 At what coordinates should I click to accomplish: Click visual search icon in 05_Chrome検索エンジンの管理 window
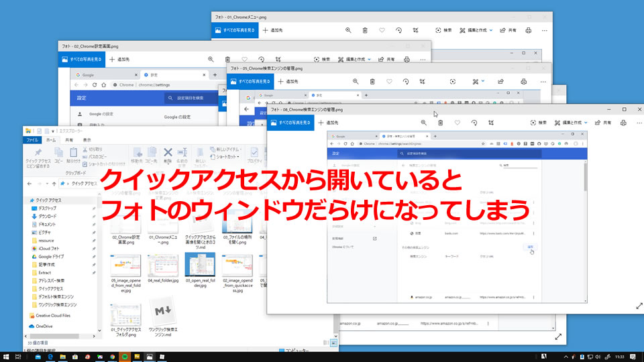(x=453, y=81)
